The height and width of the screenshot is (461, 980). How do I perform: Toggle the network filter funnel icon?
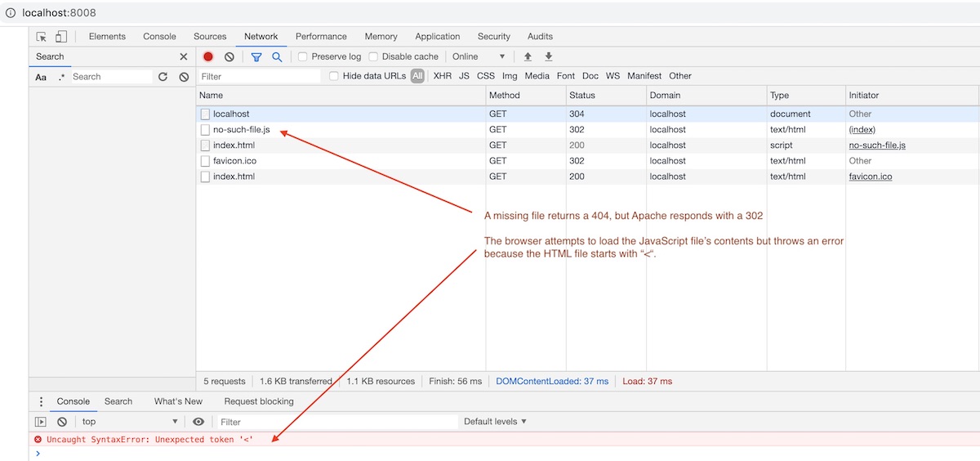(x=256, y=56)
